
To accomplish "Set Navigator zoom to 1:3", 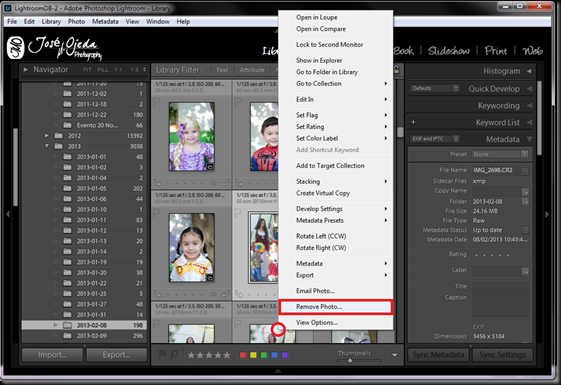I will tap(135, 70).
